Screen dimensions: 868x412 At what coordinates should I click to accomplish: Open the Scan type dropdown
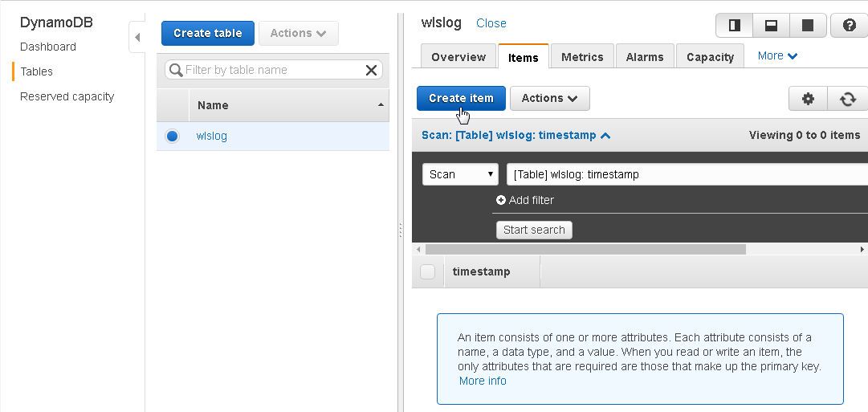[x=460, y=174]
